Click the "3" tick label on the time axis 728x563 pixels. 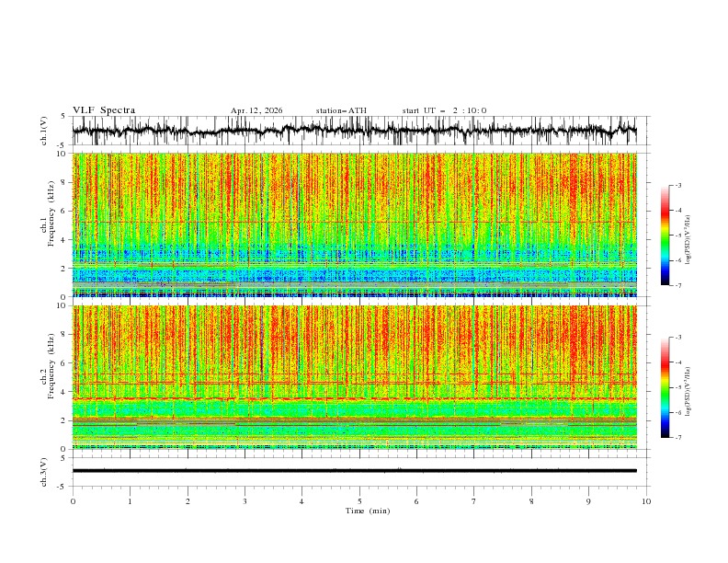[245, 501]
